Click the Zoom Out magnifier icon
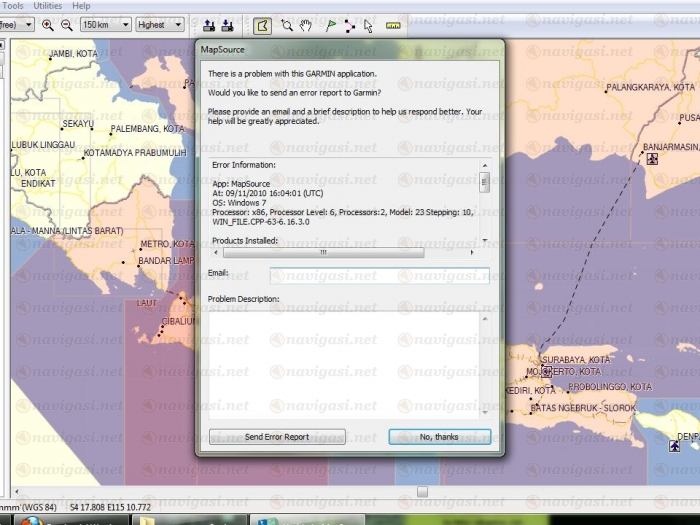 (x=66, y=25)
